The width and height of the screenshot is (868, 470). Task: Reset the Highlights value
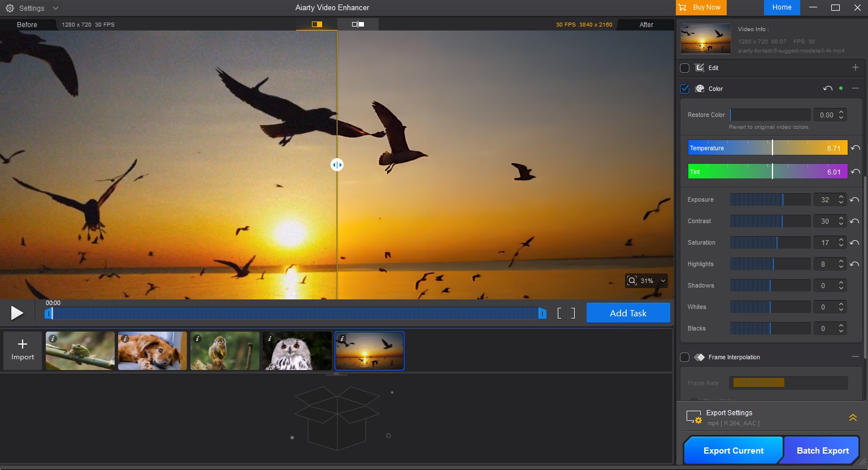point(854,264)
